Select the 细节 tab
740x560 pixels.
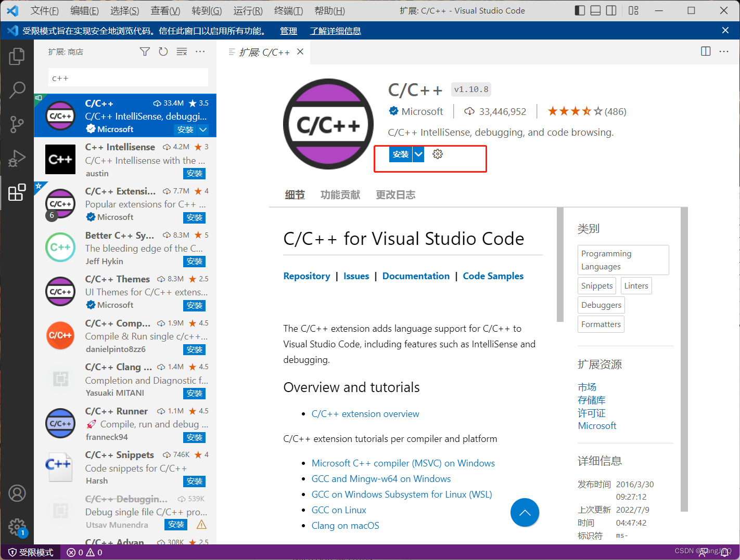point(295,195)
